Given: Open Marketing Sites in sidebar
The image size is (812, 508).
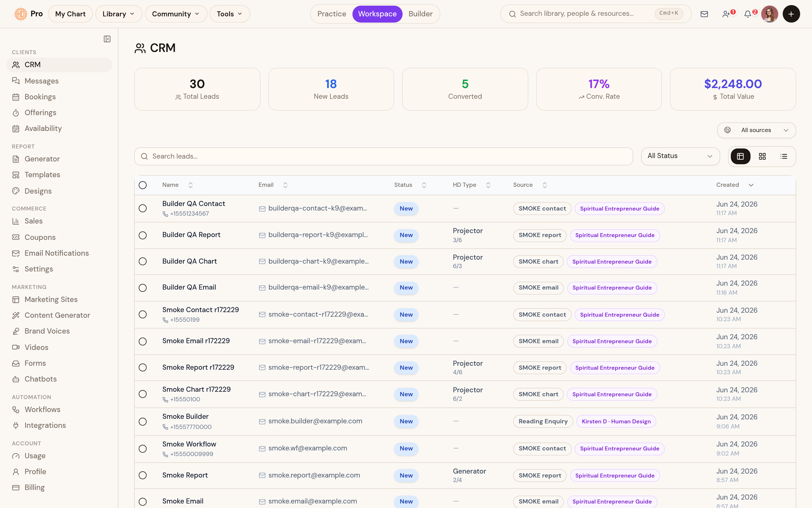Looking at the screenshot, I should (59, 299).
